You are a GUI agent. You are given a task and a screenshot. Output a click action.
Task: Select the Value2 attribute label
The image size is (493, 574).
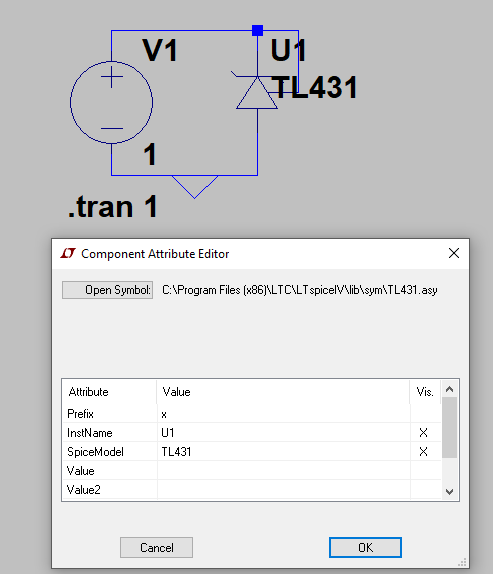click(x=83, y=490)
